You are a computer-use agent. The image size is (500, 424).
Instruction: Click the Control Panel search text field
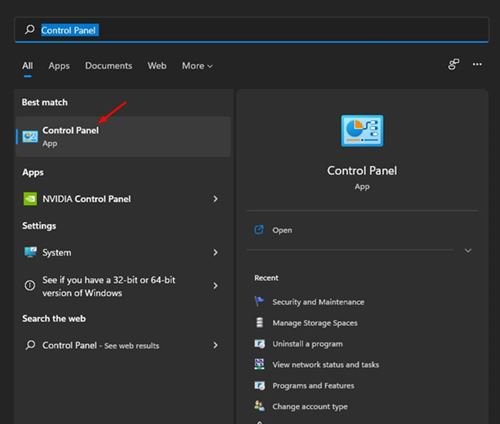click(x=252, y=30)
